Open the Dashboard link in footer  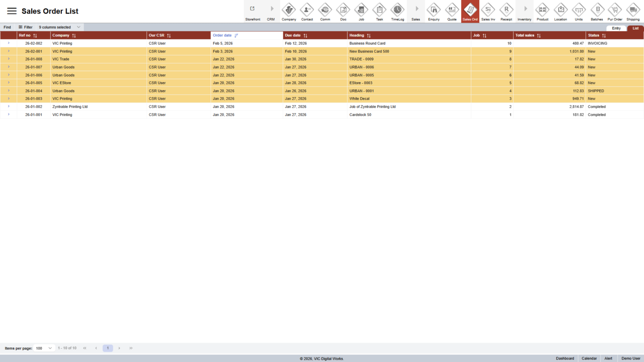point(565,359)
